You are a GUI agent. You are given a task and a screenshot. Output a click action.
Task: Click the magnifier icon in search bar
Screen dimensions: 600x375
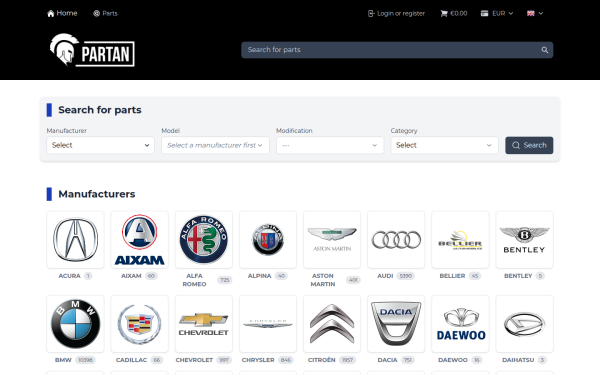(x=545, y=50)
